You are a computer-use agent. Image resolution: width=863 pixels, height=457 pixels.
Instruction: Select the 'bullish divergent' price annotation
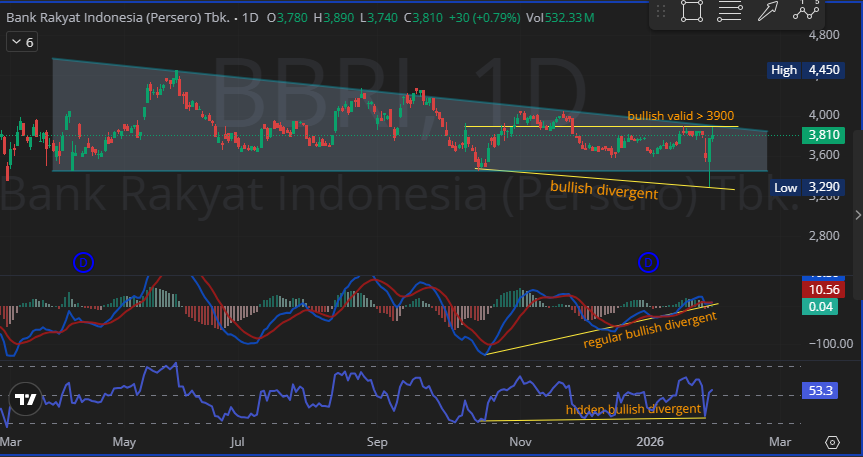pyautogui.click(x=604, y=190)
